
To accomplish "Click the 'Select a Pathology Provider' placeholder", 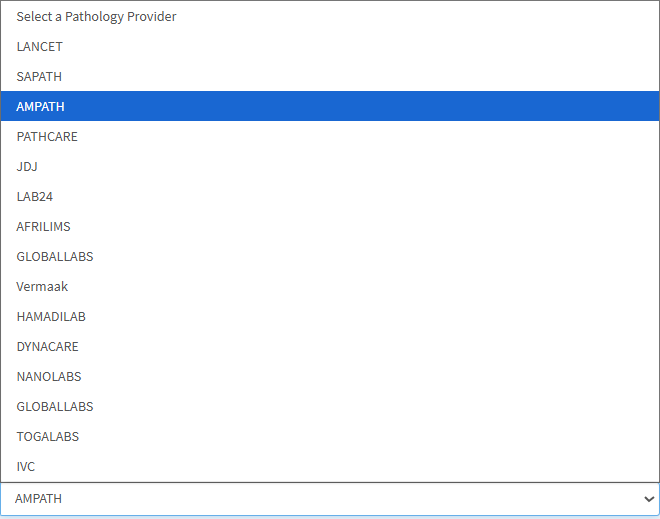I will click(x=96, y=16).
